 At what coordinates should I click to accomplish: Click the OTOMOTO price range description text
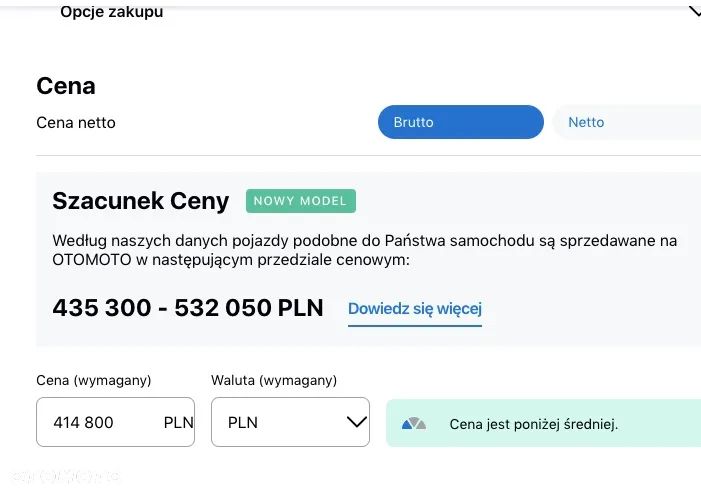(364, 250)
